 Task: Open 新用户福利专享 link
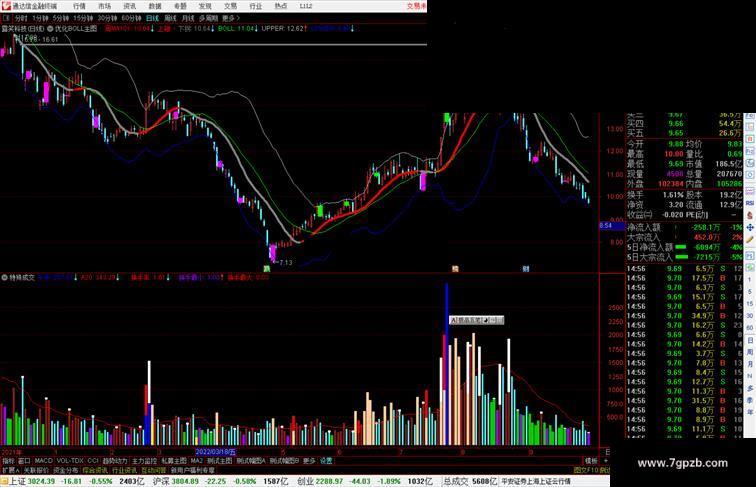click(x=193, y=470)
